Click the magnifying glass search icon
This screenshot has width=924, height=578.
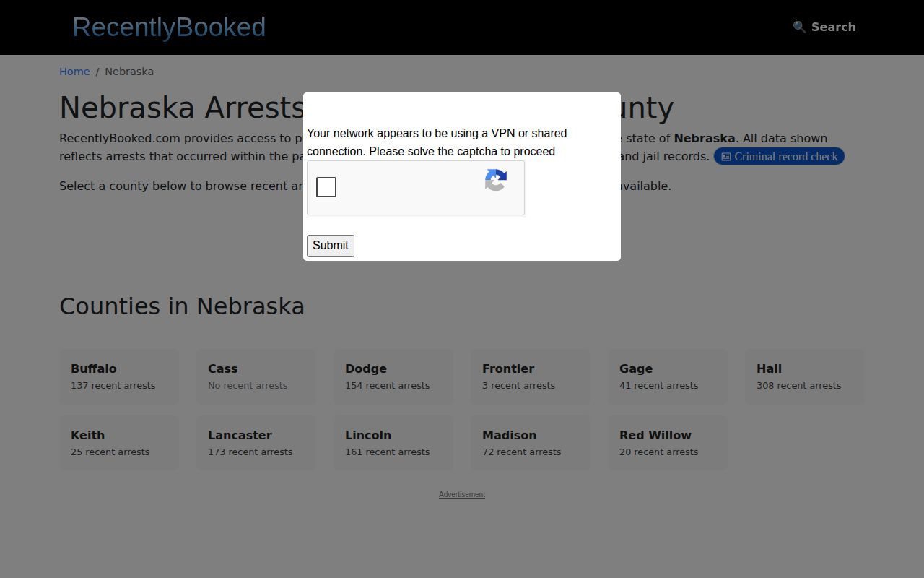799,27
